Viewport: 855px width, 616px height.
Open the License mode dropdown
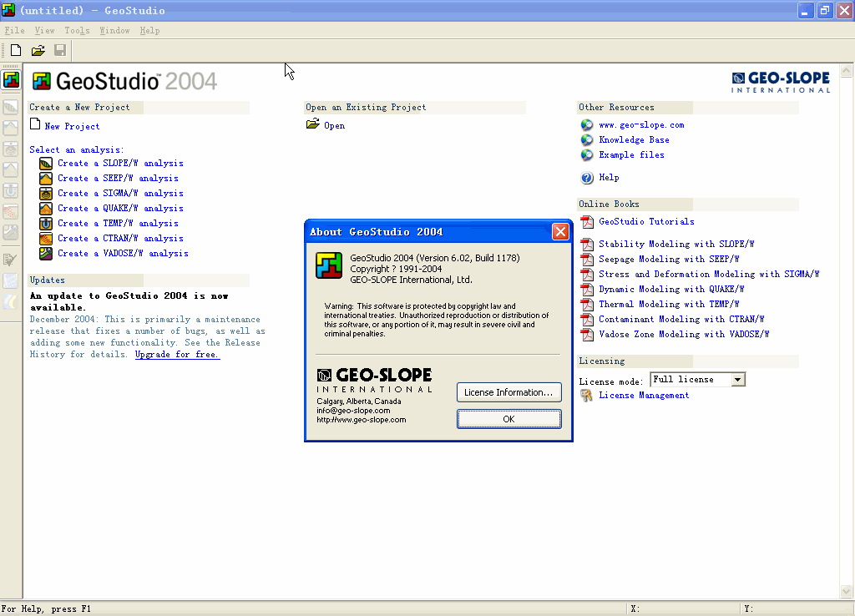[737, 380]
